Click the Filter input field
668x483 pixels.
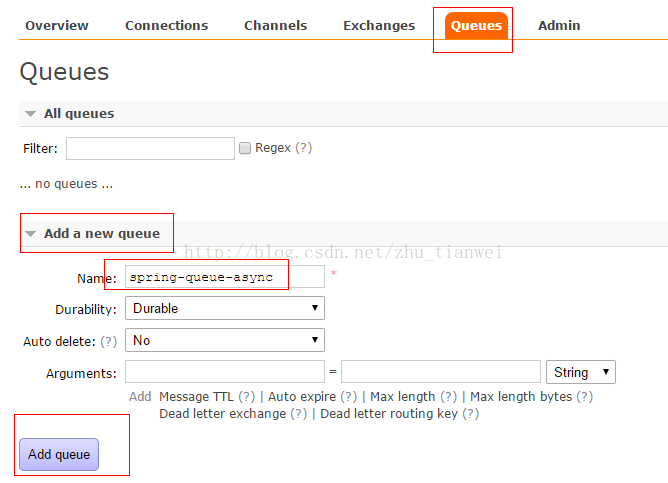150,148
